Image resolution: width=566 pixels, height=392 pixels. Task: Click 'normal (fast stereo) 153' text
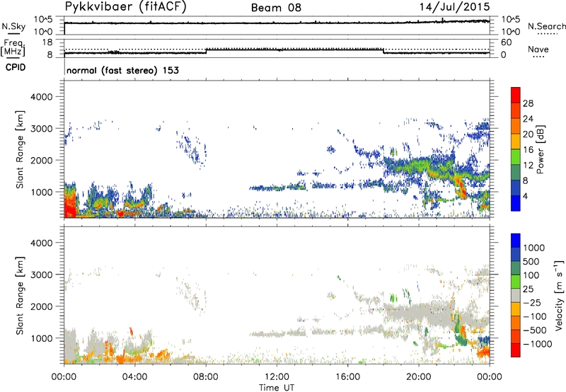pyautogui.click(x=122, y=70)
